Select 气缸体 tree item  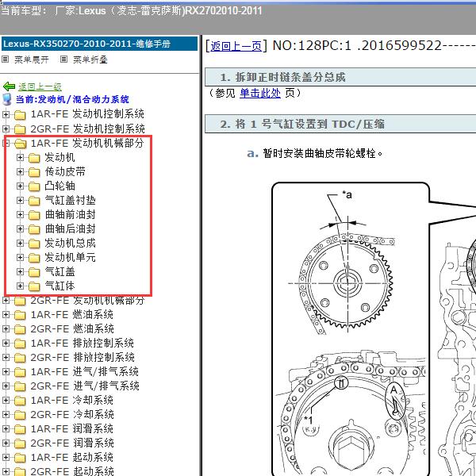(59, 286)
